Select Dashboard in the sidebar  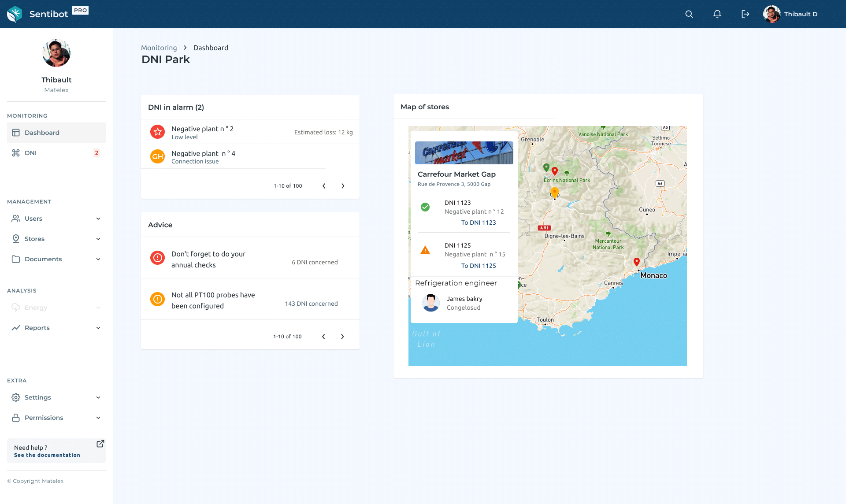42,133
